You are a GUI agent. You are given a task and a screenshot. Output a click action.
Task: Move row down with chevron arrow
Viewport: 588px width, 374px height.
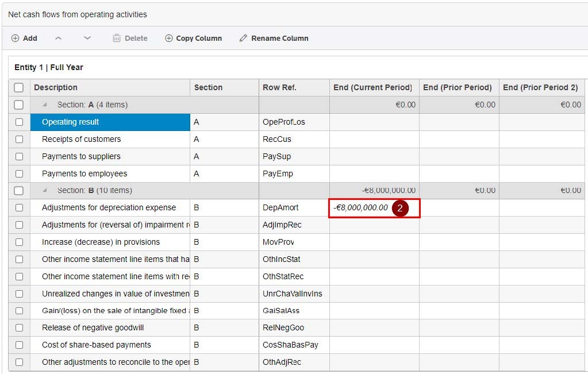(87, 38)
